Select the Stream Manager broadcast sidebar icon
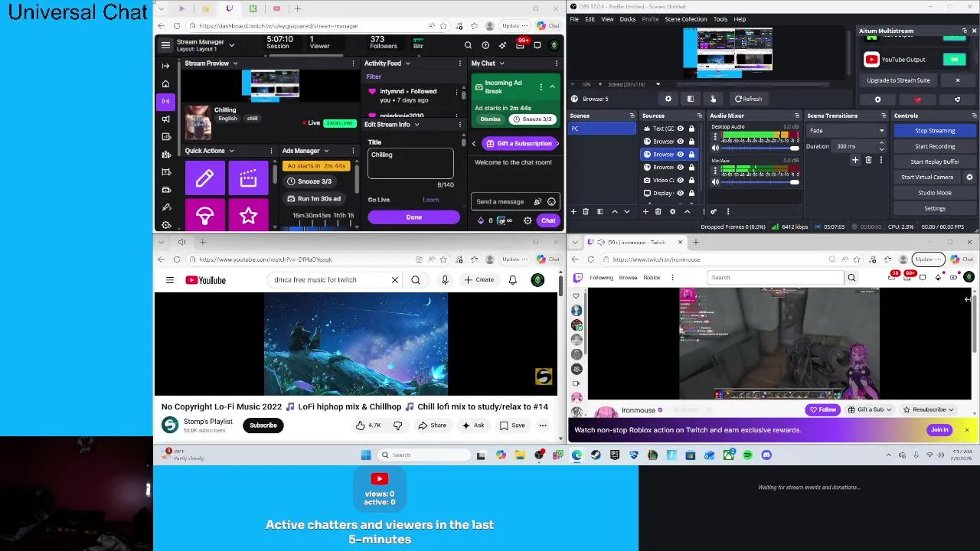The height and width of the screenshot is (551, 980). tap(166, 101)
